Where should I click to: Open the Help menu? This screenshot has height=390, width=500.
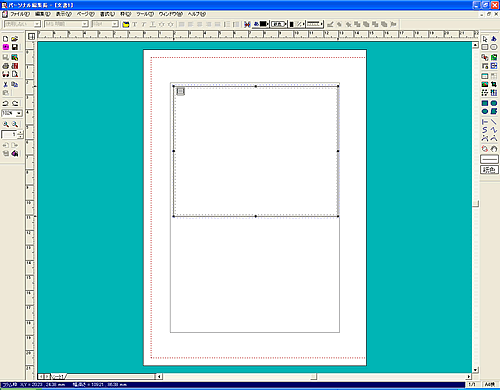pyautogui.click(x=197, y=14)
